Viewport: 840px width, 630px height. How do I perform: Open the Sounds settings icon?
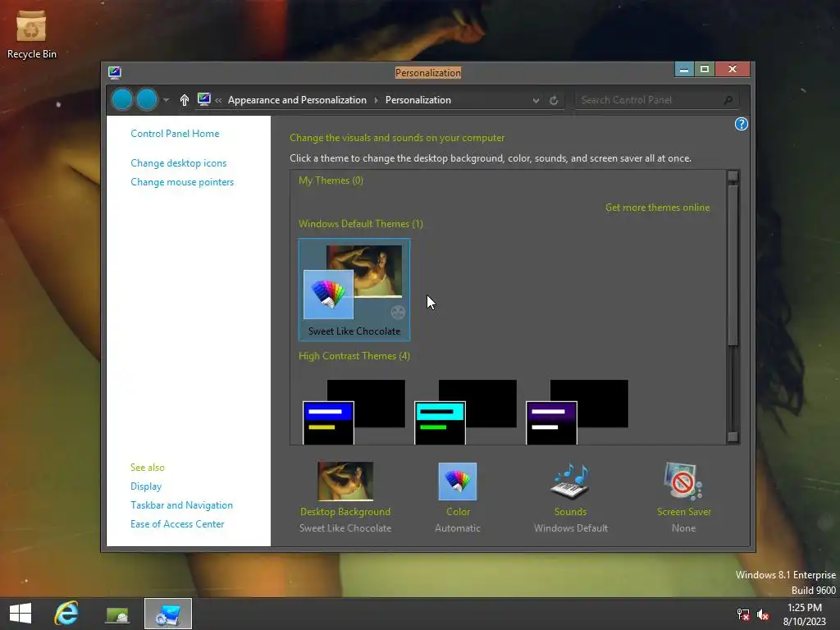570,481
